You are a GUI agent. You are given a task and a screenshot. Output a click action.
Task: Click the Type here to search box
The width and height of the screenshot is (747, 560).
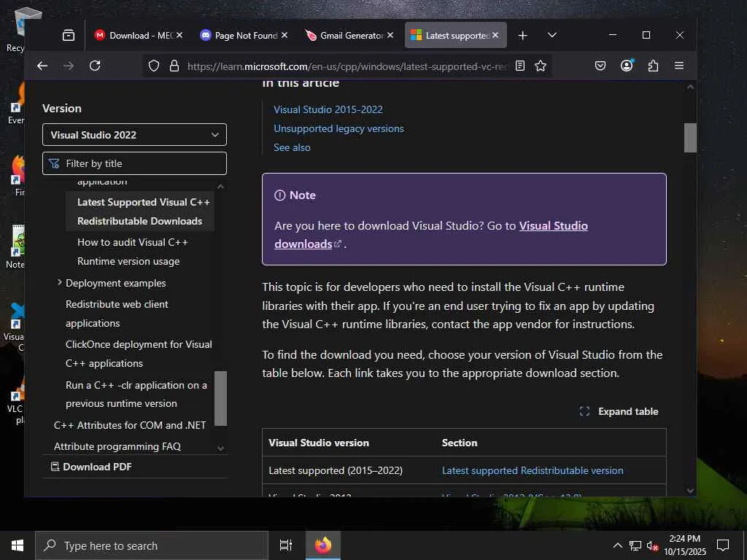click(x=152, y=545)
